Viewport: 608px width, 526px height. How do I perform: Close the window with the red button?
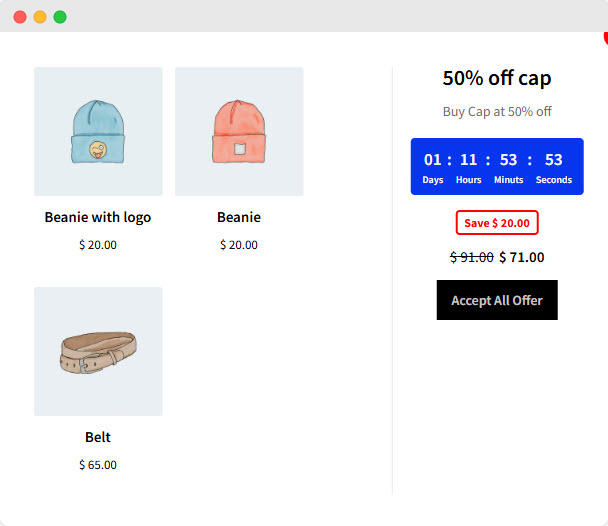pyautogui.click(x=20, y=17)
